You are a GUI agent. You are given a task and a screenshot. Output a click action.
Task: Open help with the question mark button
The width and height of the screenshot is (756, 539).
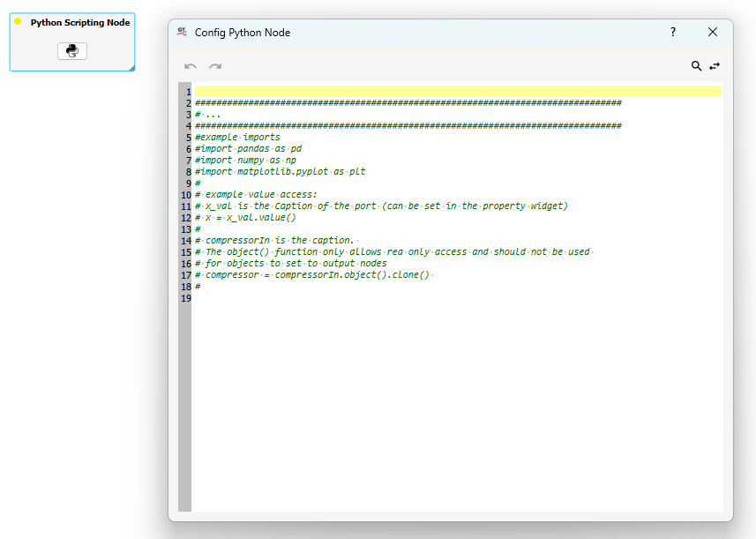[673, 32]
